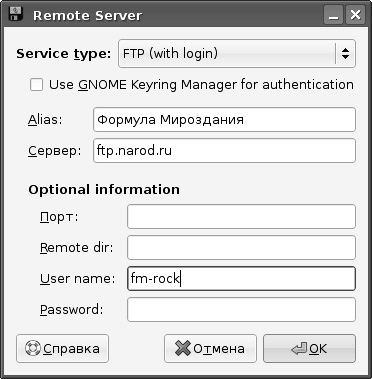Click the floppy disk window icon
Viewport: 372px width, 379px height.
[15, 15]
